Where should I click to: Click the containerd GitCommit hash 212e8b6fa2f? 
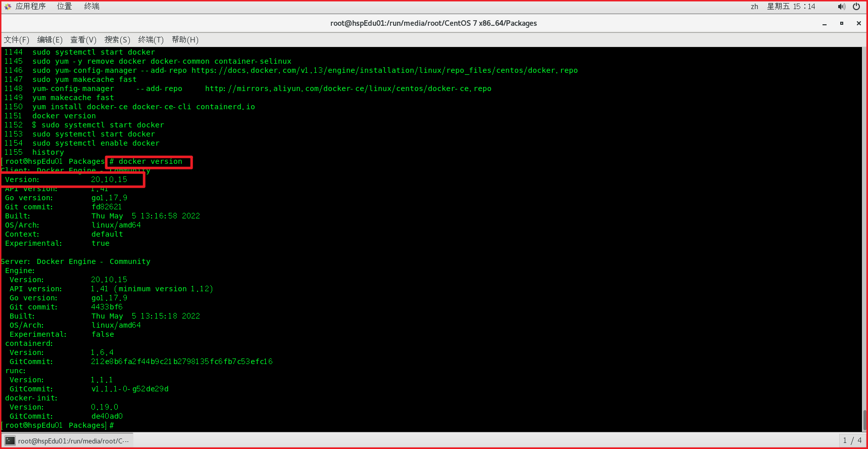pos(182,362)
